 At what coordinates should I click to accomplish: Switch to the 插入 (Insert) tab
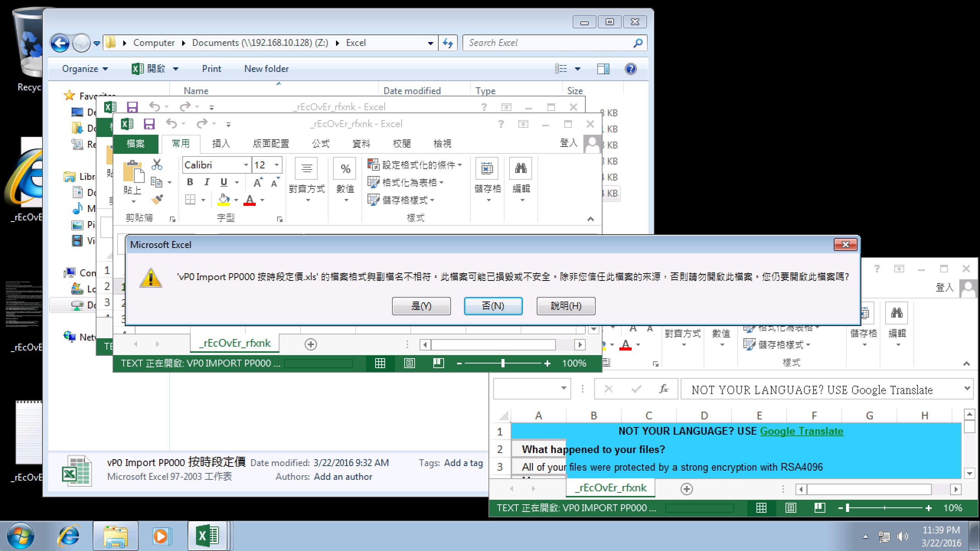(x=221, y=143)
